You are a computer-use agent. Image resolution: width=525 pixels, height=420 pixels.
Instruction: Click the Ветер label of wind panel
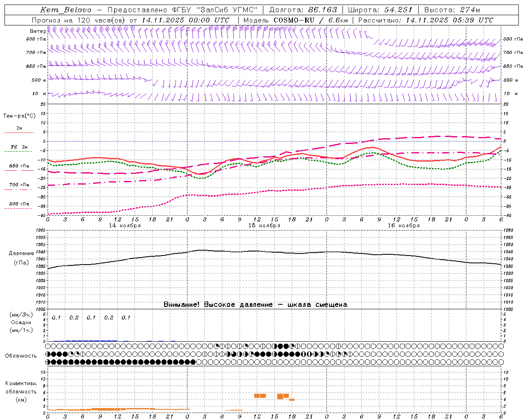coord(38,31)
